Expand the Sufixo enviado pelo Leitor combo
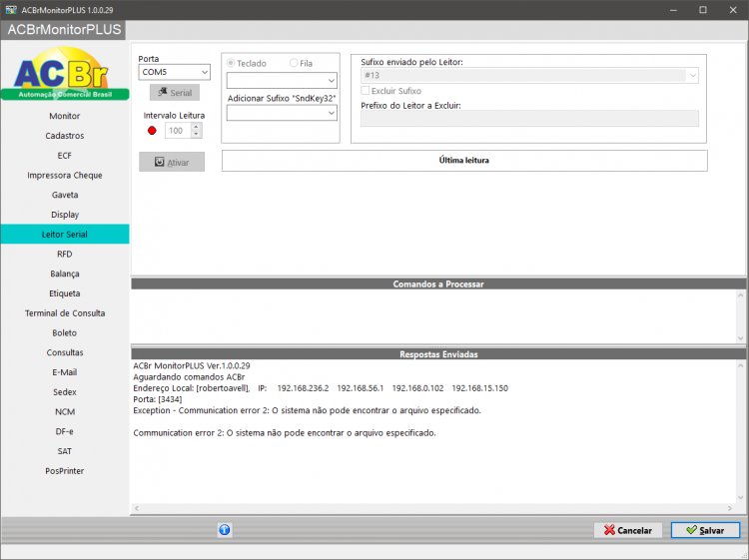Viewport: 749px width, 560px height. (693, 76)
